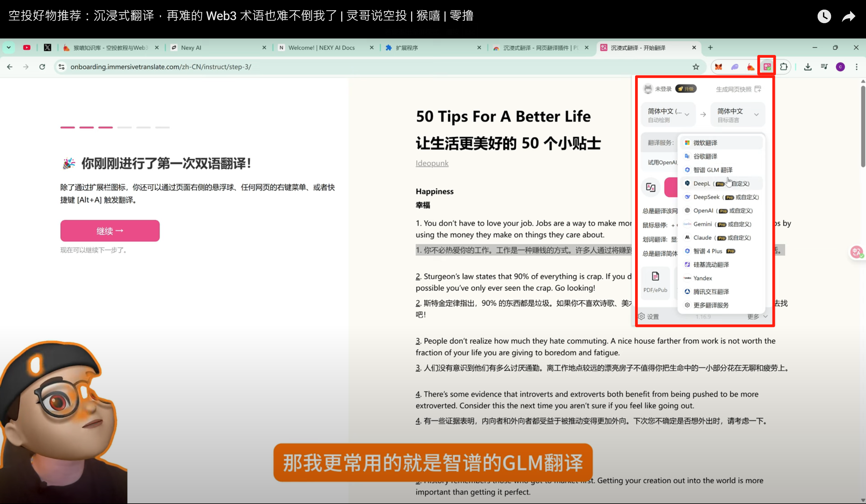The image size is (866, 504).
Task: Close the 扩展程序 tab
Action: [479, 48]
